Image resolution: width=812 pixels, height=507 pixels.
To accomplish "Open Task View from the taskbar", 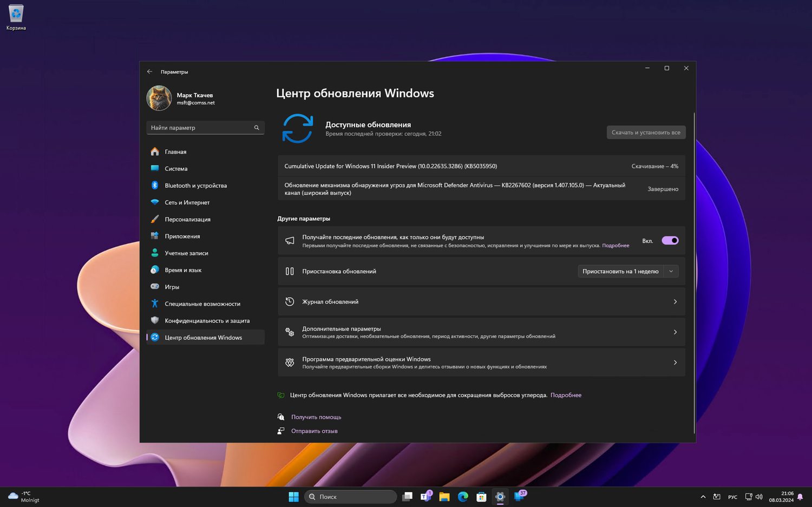I will point(408,497).
